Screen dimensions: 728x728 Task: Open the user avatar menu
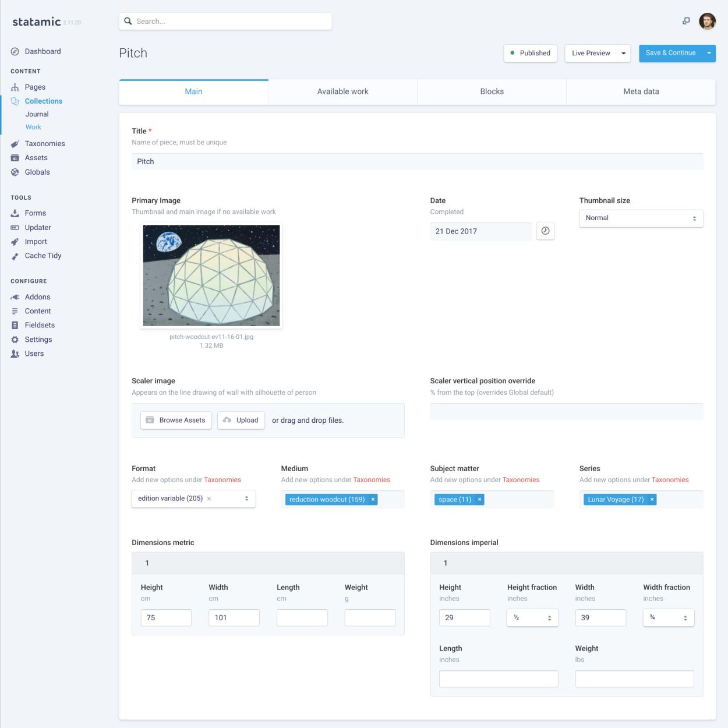point(707,22)
